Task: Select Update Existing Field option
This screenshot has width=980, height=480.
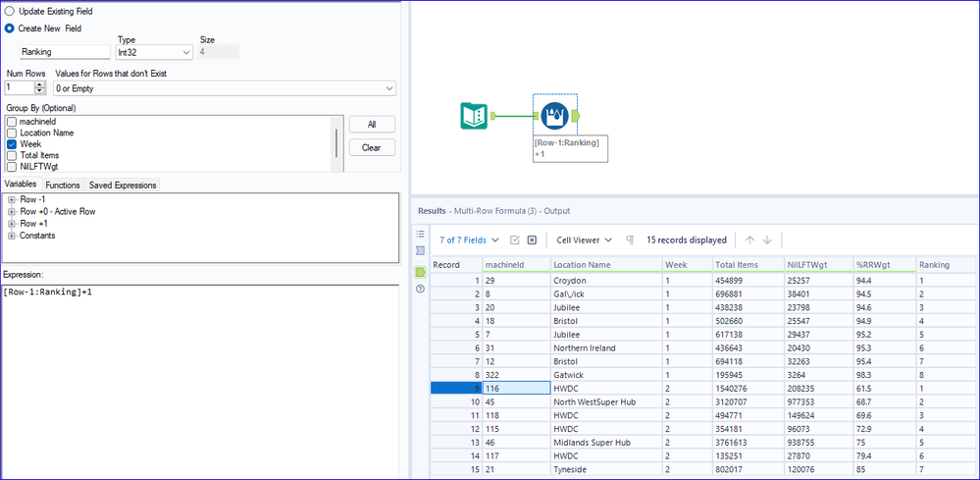Action: coord(10,11)
